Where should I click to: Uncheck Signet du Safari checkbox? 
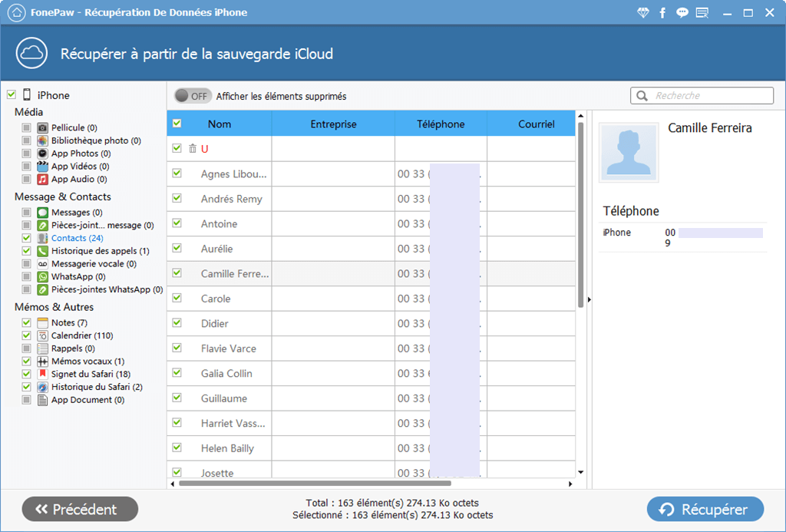click(27, 374)
